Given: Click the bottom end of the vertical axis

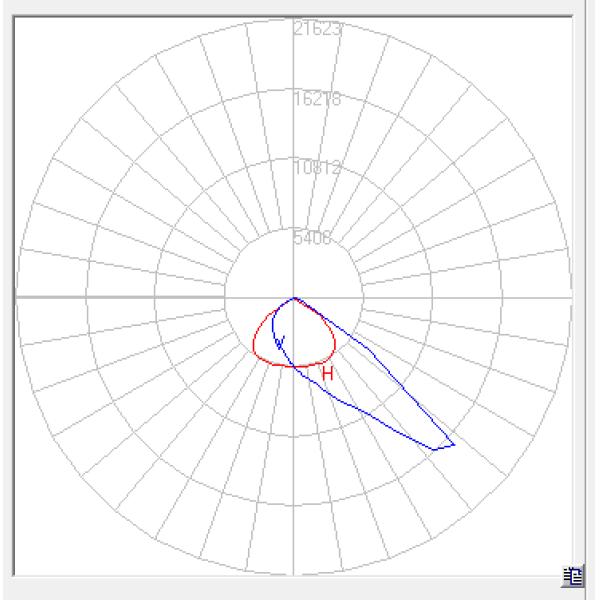Looking at the screenshot, I should tap(293, 574).
